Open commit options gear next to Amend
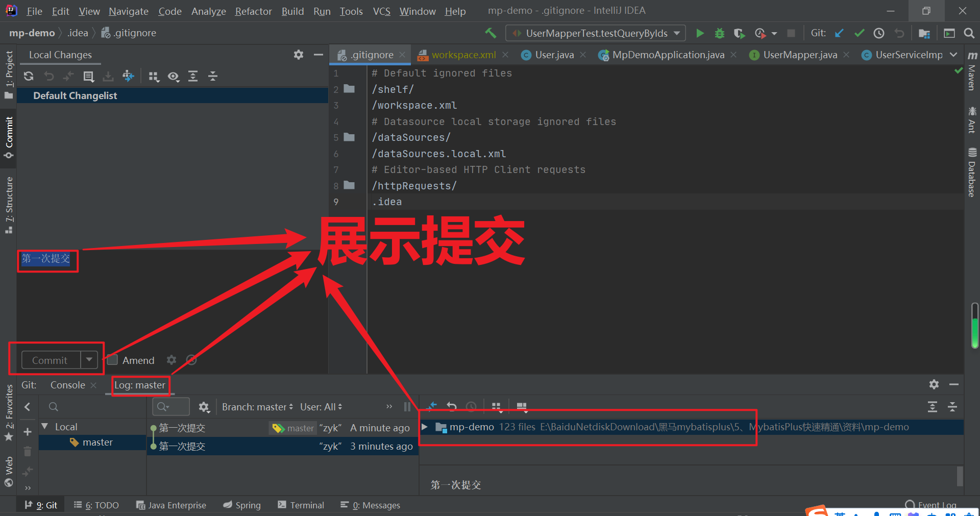 coord(171,360)
